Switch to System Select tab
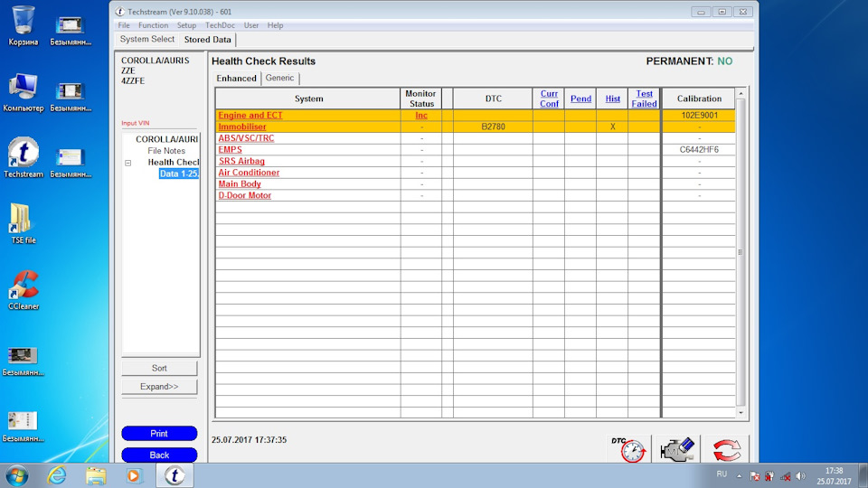This screenshot has width=868, height=488. (x=147, y=39)
